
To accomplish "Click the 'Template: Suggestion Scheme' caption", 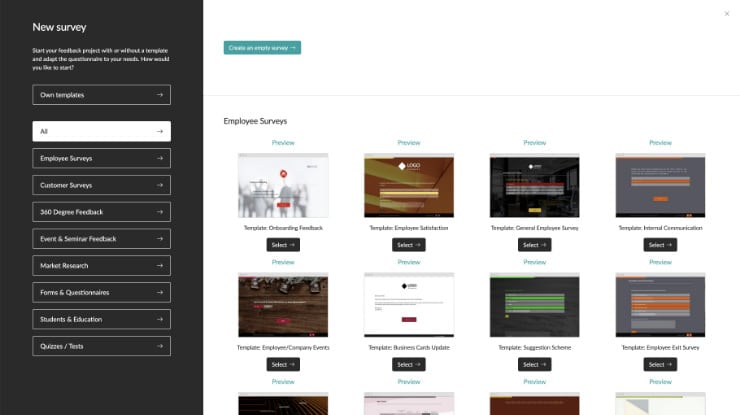I will click(x=535, y=347).
